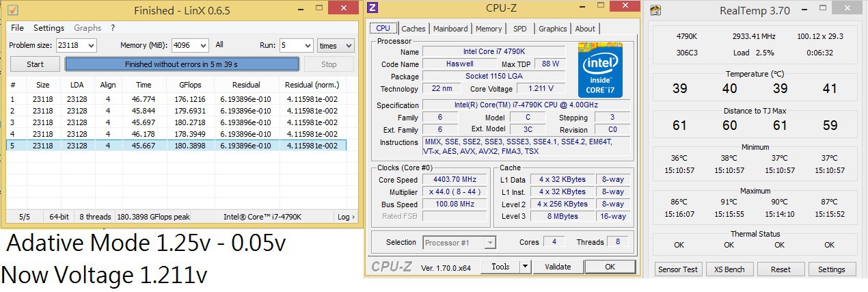Click the 91°C maximum temperature reading
Viewport: 868px width, 292px height.
(729, 202)
